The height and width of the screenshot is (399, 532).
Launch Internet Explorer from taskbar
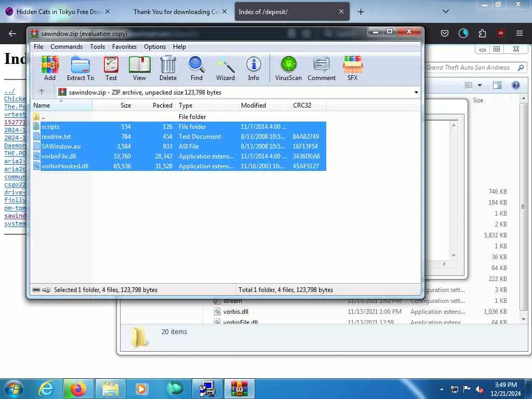tap(46, 389)
